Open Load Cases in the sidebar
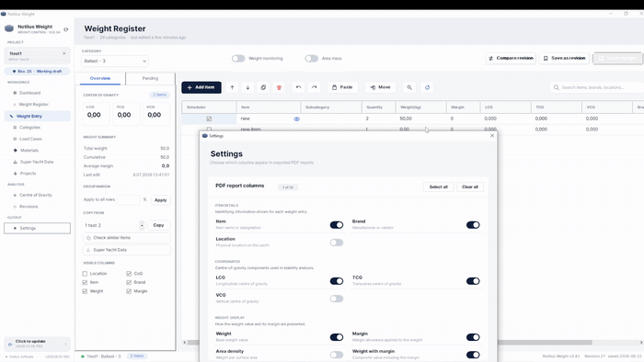The width and height of the screenshot is (644, 362). pos(30,139)
